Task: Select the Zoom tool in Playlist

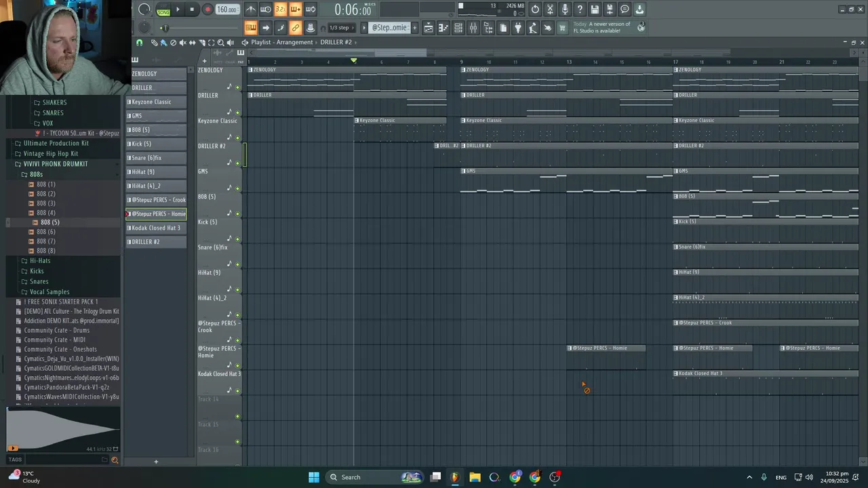Action: tap(220, 43)
